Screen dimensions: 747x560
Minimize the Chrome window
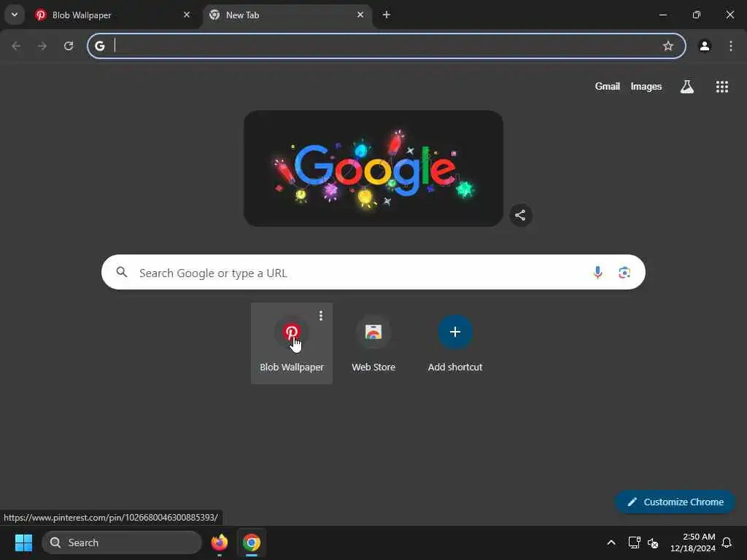point(662,15)
